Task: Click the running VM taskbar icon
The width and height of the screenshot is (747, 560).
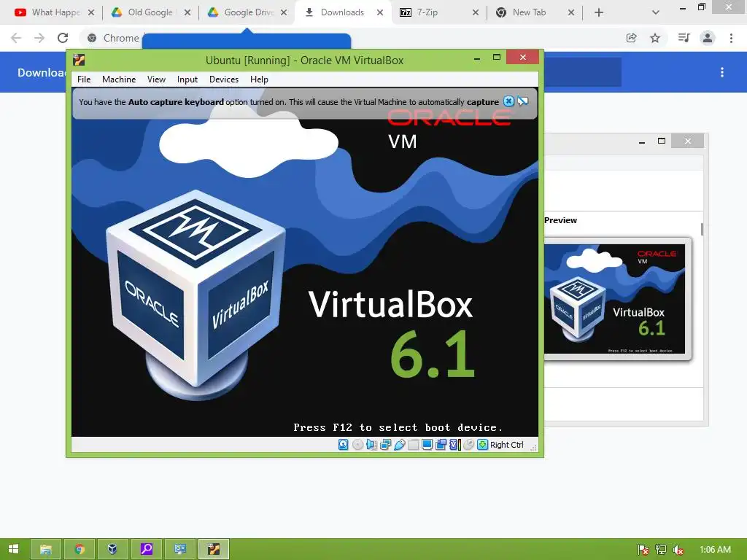Action: 214,550
